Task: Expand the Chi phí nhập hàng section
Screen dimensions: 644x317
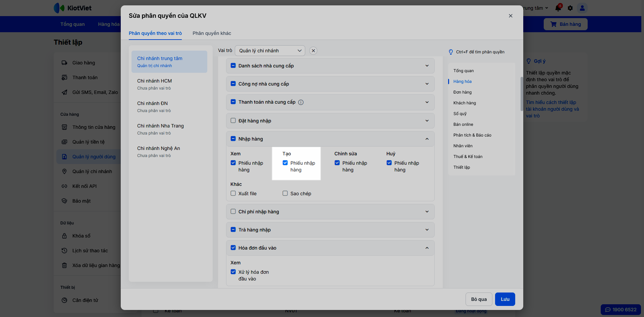Action: click(x=427, y=212)
